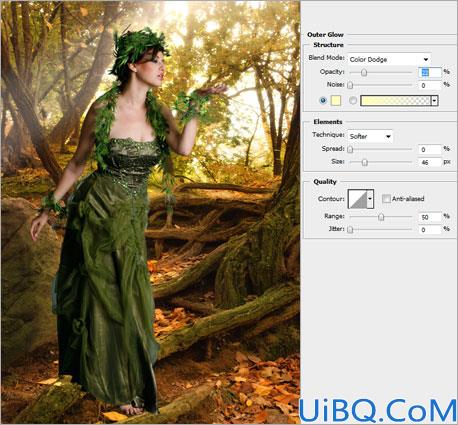The image size is (458, 425).
Task: Open the Blend Mode dropdown showing Color Dodge
Action: pos(389,59)
